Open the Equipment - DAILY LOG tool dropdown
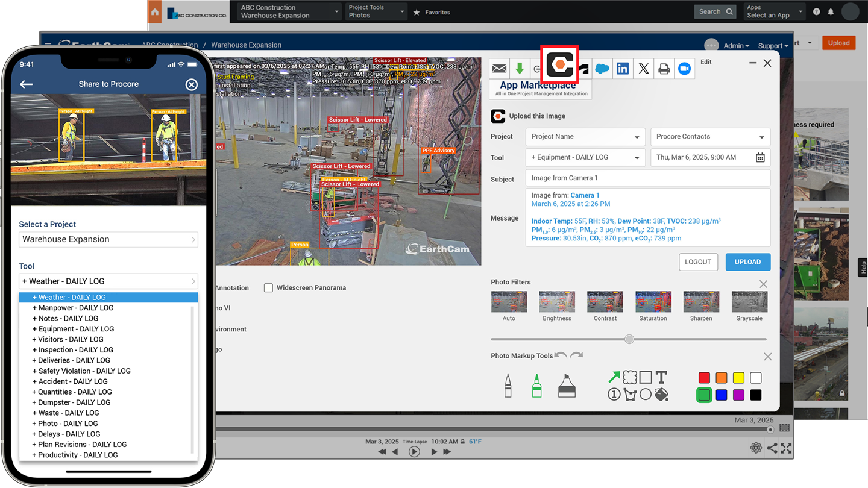Viewport: 868px width, 488px height. (585, 157)
